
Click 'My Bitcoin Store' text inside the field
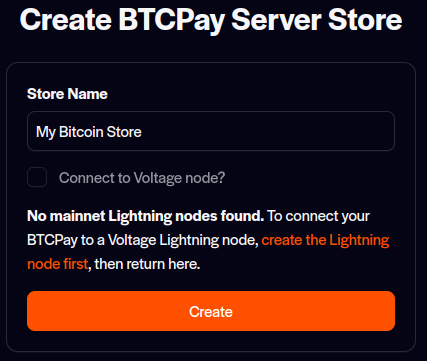coord(89,132)
